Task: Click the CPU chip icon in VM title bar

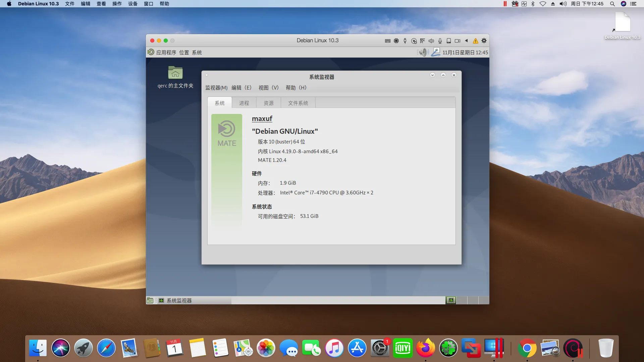Action: (396, 41)
